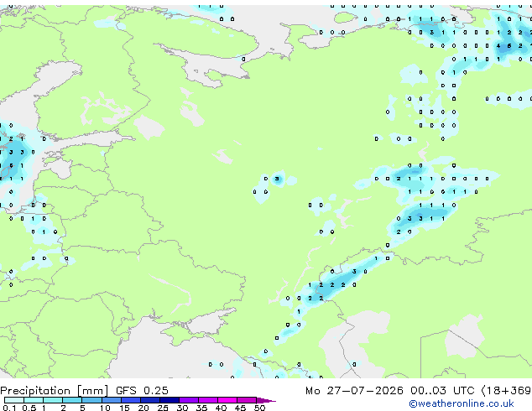Click the 35–40 mm legend swatch
Image resolution: width=532 pixels, height=411 pixels.
pos(208,400)
